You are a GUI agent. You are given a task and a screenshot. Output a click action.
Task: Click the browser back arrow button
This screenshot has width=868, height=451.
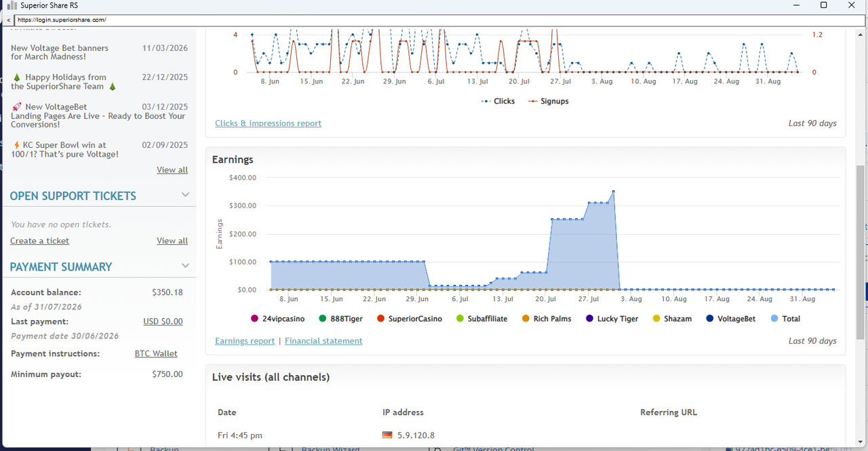point(7,20)
